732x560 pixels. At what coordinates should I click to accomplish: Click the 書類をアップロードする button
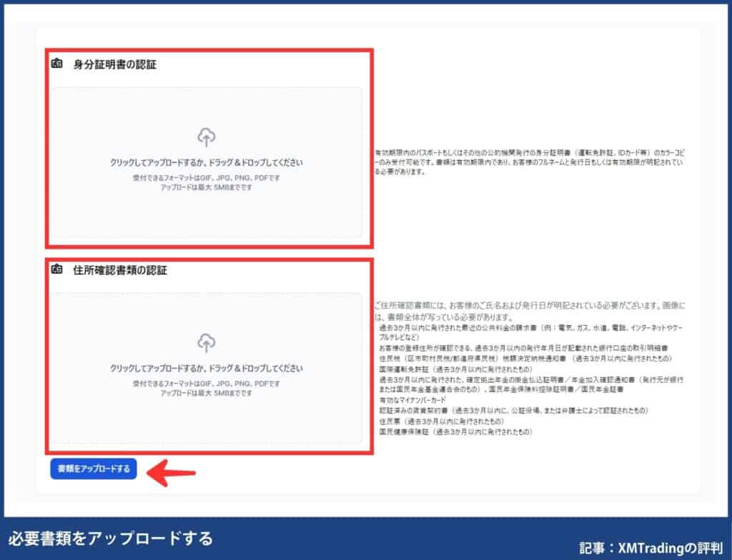click(94, 469)
